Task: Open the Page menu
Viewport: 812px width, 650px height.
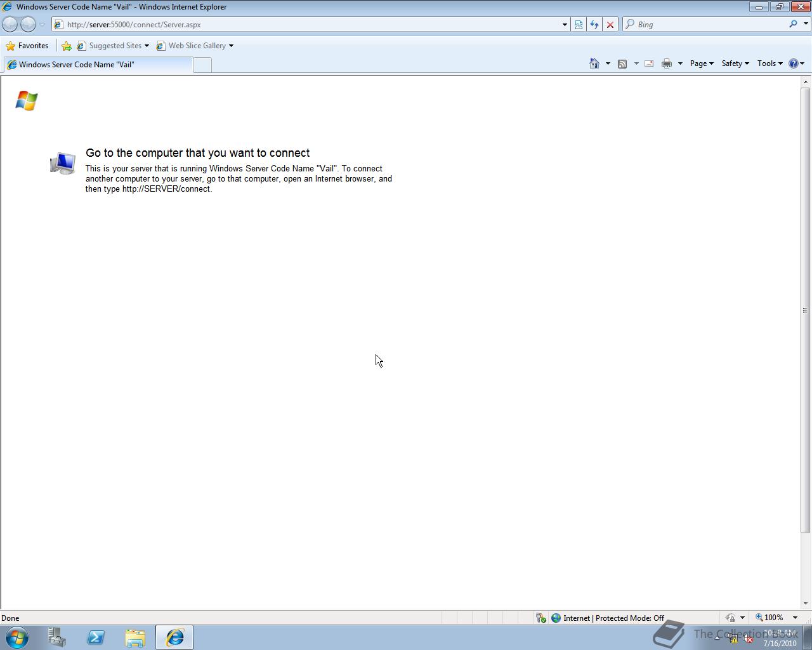Action: 702,63
